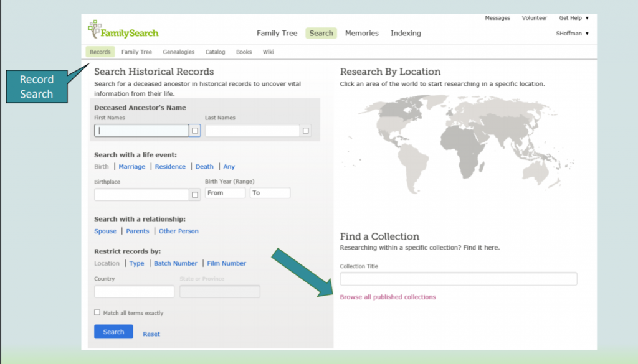Choose the Spouse relationship link

click(x=105, y=231)
